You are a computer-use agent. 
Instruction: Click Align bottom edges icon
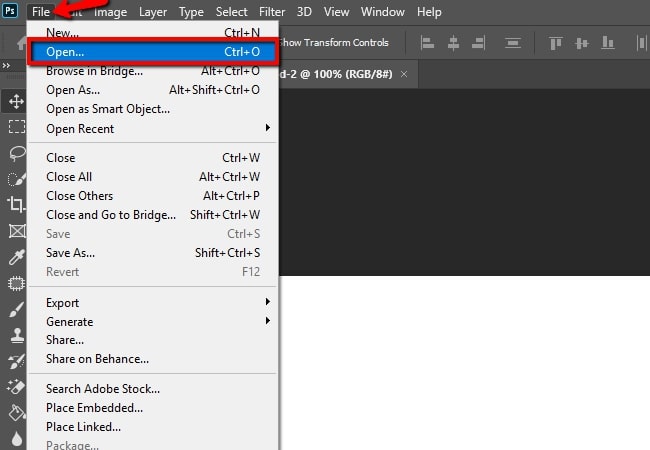pos(608,43)
